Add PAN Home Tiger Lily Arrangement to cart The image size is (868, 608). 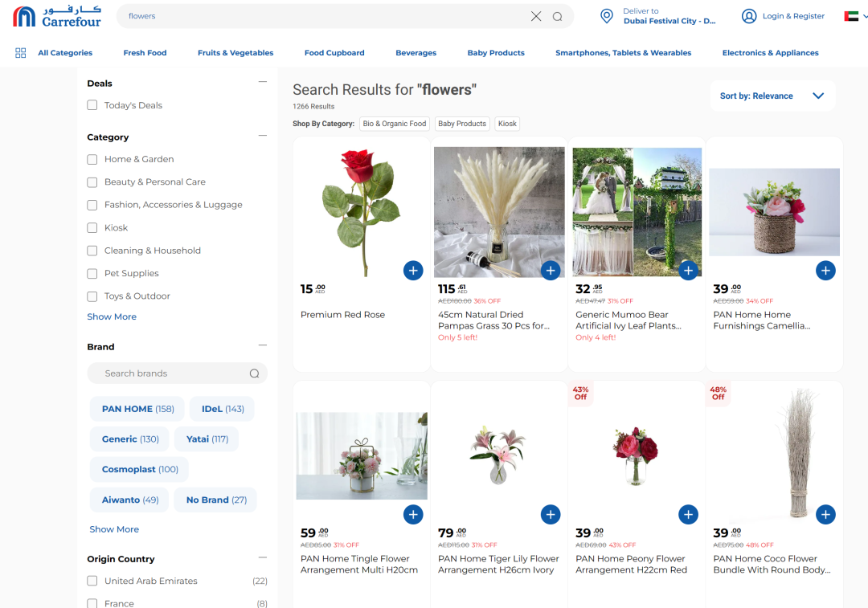(x=551, y=515)
